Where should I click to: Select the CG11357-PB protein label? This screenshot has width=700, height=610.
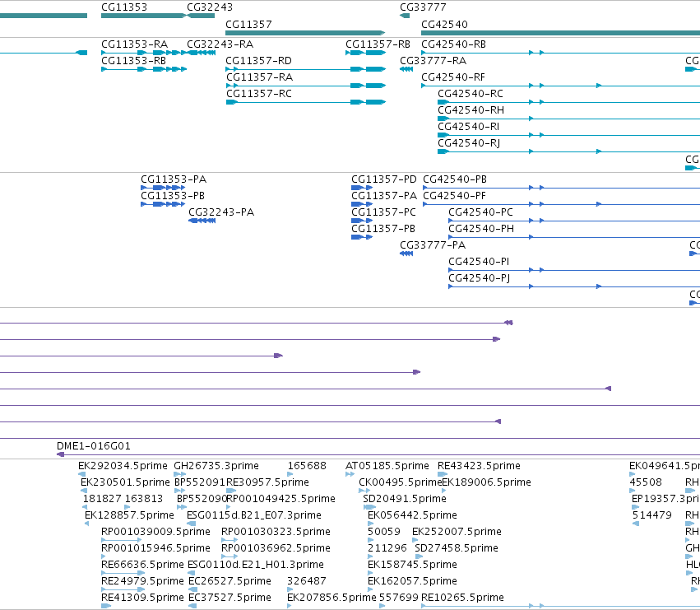[383, 229]
